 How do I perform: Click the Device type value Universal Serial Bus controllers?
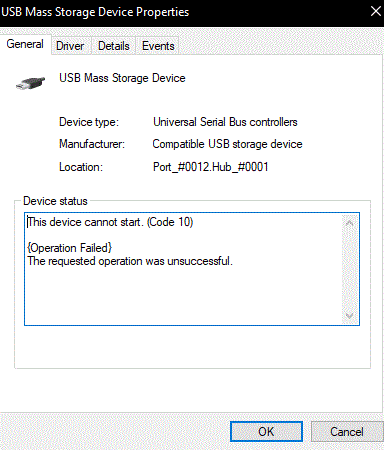pos(225,122)
